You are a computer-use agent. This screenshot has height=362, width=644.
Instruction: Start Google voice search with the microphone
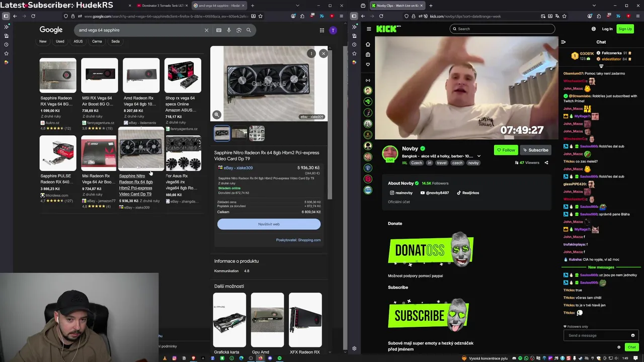[x=228, y=30]
